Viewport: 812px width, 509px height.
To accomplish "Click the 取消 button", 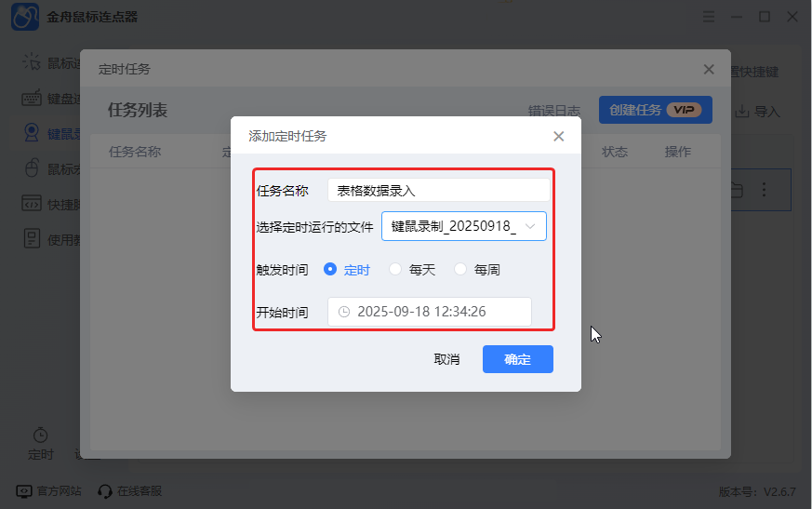I will coord(446,359).
